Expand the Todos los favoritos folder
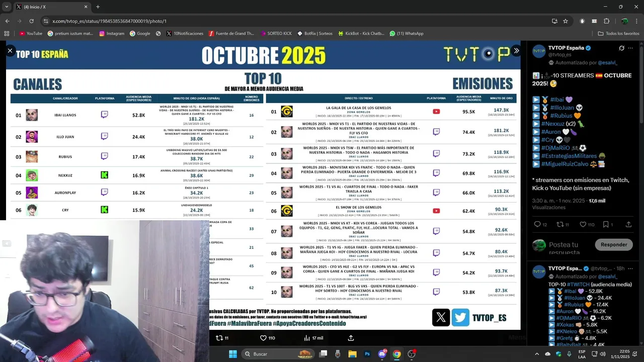This screenshot has width=644, height=362. [618, 34]
